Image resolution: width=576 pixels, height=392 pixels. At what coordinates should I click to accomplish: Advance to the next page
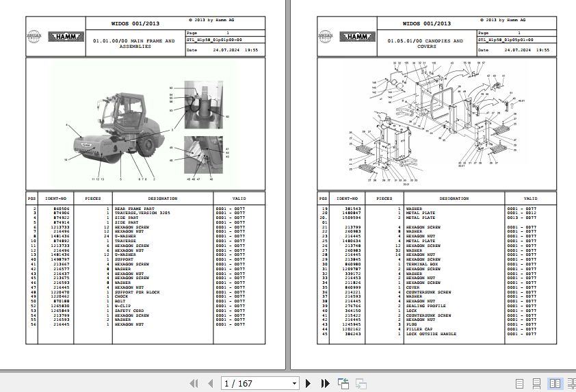click(309, 384)
